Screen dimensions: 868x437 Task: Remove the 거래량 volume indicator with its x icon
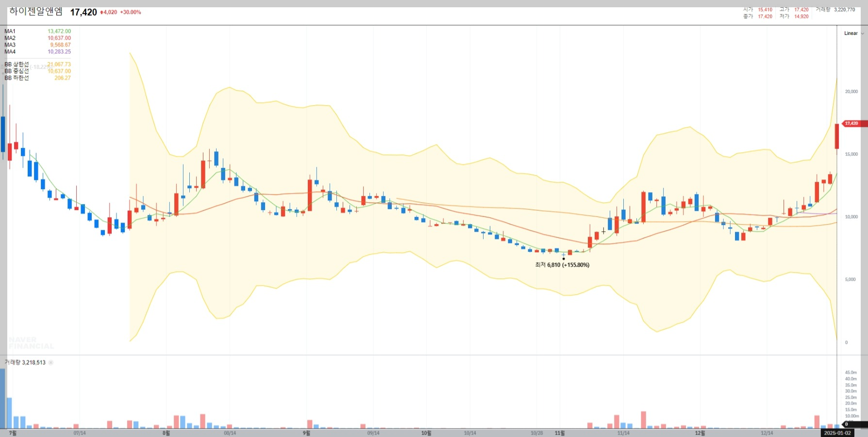point(51,362)
